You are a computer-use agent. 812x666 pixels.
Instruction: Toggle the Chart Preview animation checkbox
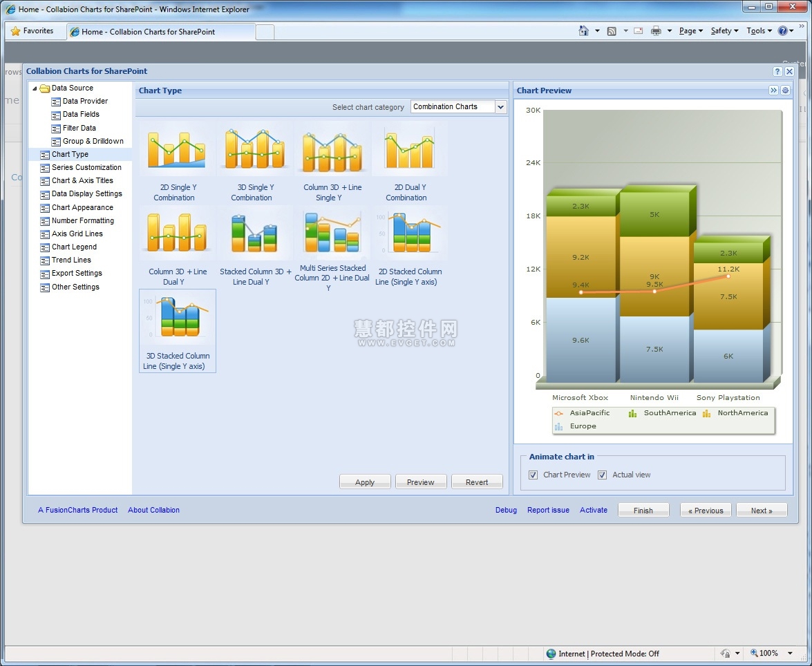pos(533,475)
